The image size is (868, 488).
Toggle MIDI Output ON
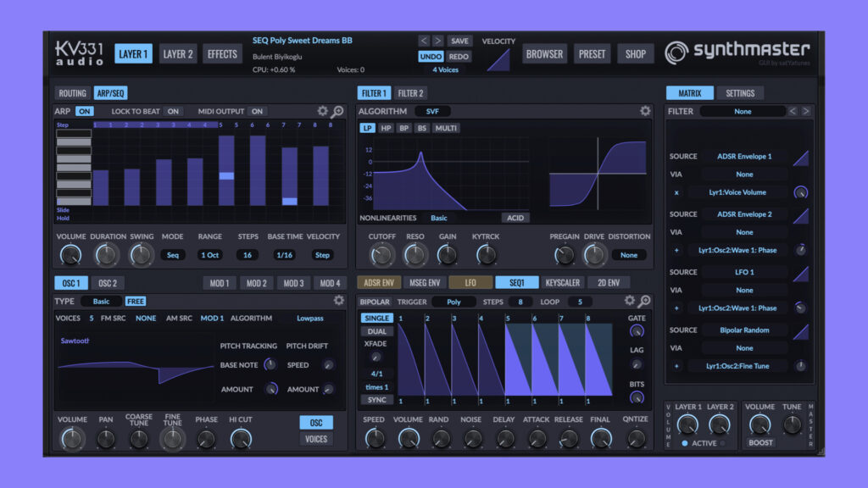(x=257, y=111)
